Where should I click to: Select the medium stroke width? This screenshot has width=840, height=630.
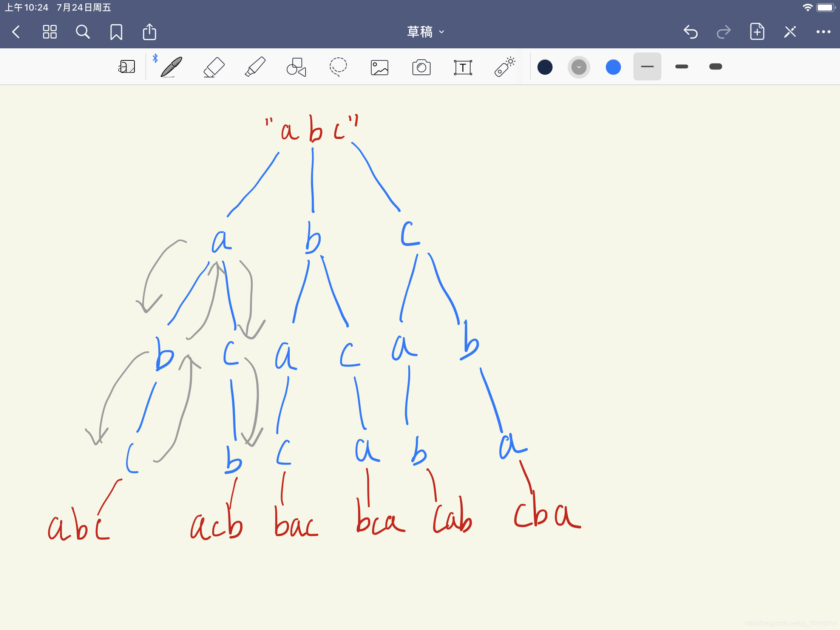click(682, 66)
